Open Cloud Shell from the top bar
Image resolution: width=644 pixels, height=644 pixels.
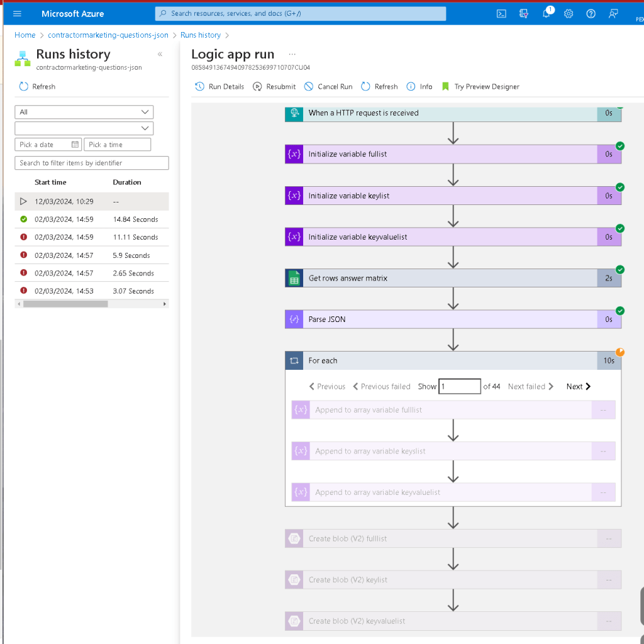point(501,14)
